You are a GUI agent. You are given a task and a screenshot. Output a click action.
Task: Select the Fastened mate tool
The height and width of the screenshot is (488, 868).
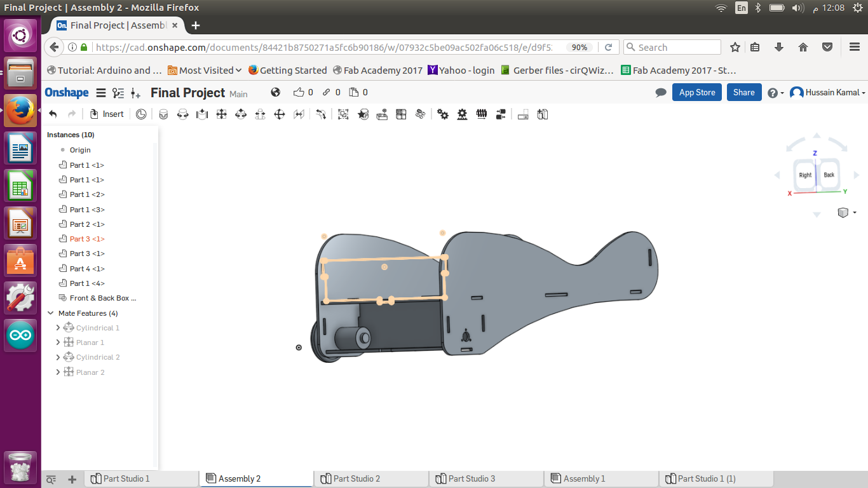tap(163, 114)
